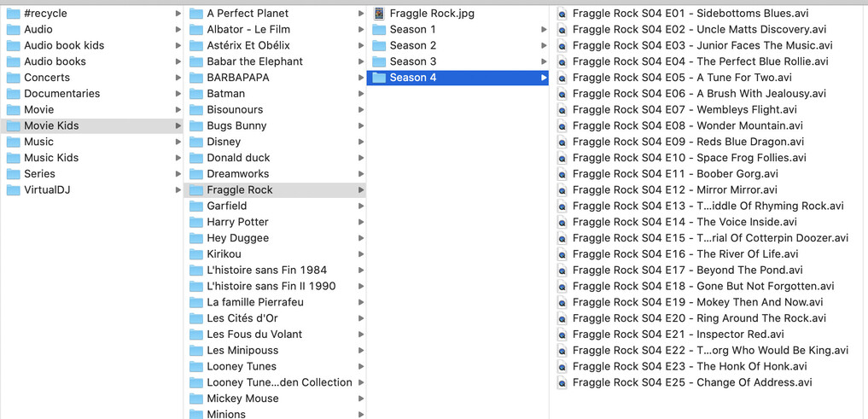
Task: Expand the Series folder arrow
Action: click(x=178, y=174)
